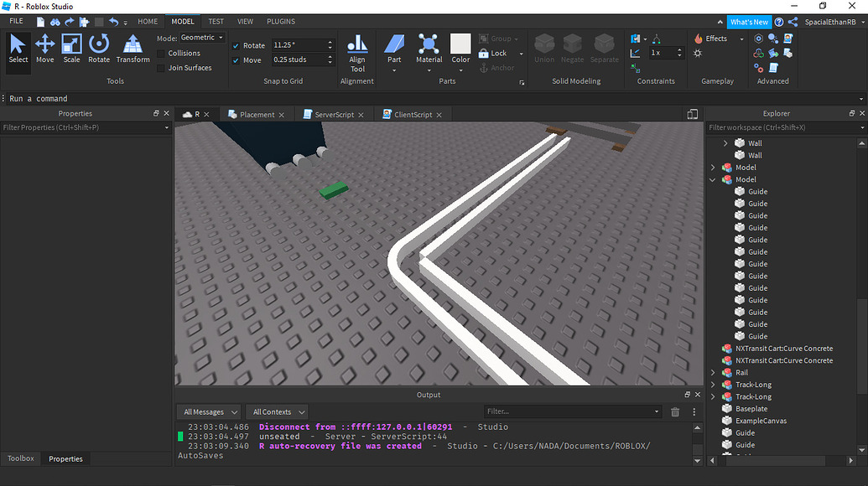Uncheck the Move snap checkbox
This screenshot has height=486, width=868.
236,59
